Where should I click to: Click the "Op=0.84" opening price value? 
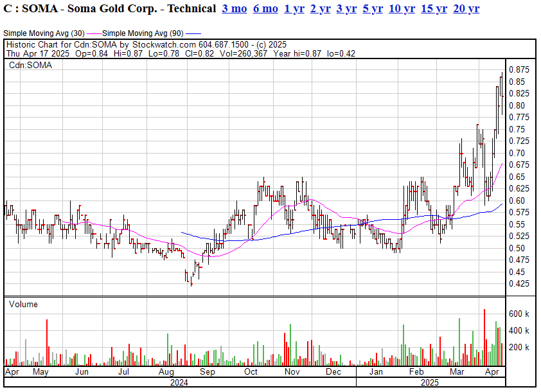pos(91,53)
